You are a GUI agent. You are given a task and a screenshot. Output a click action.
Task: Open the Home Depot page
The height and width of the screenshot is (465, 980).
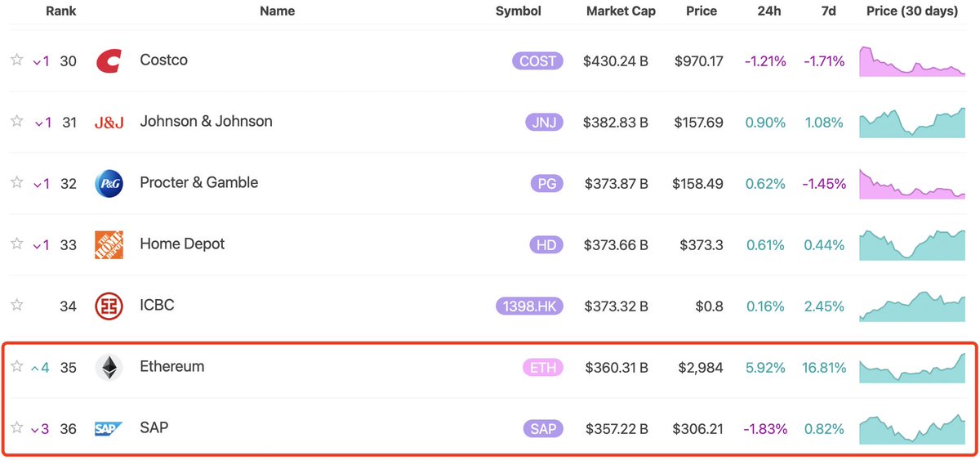[182, 244]
